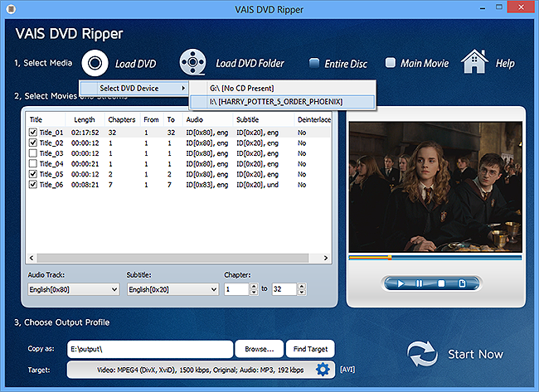The image size is (539, 392).
Task: Click length 00:00:21 of Title_04
Action: point(85,164)
